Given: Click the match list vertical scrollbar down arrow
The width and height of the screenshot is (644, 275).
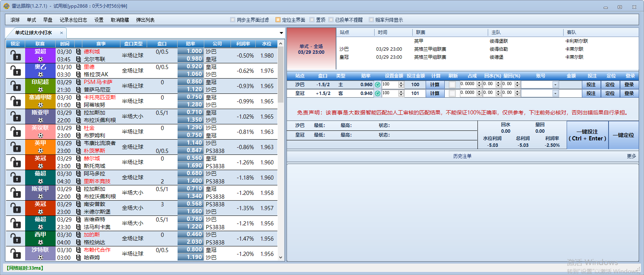Looking at the screenshot, I should [x=281, y=257].
